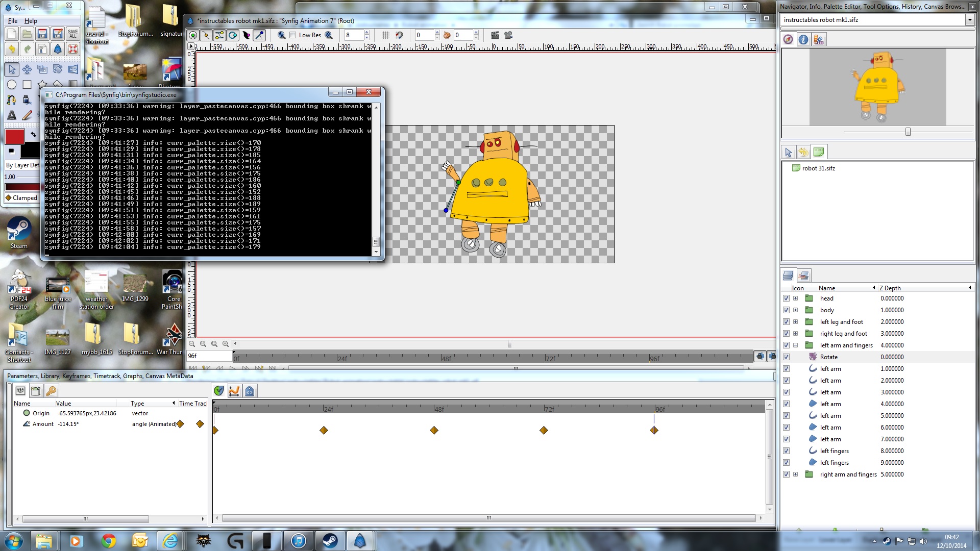The width and height of the screenshot is (980, 551).
Task: Click the render settings clapperboard icon
Action: pyautogui.click(x=495, y=35)
